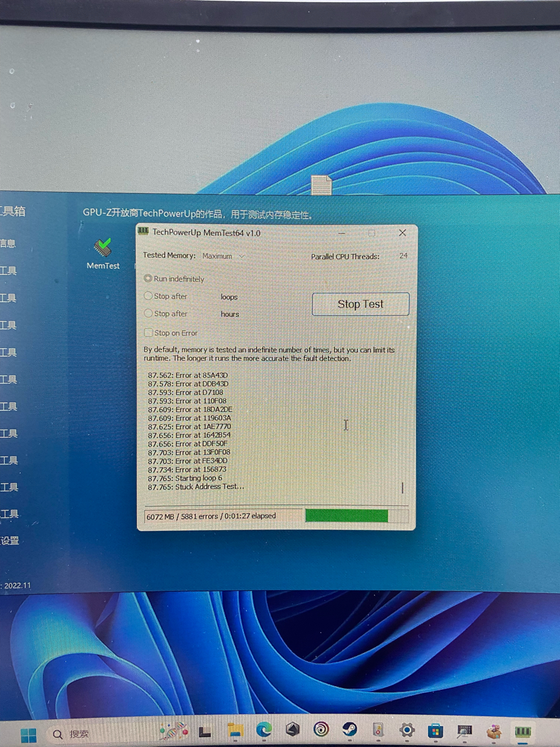Click the Windows Start button
The image size is (560, 747).
(28, 735)
